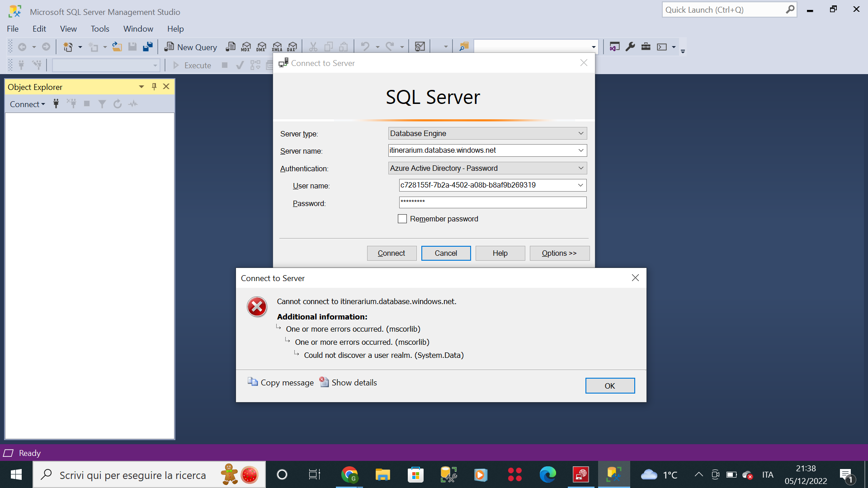Click the Solution Explorer window icon
Screen dimensions: 868x488
[614, 47]
